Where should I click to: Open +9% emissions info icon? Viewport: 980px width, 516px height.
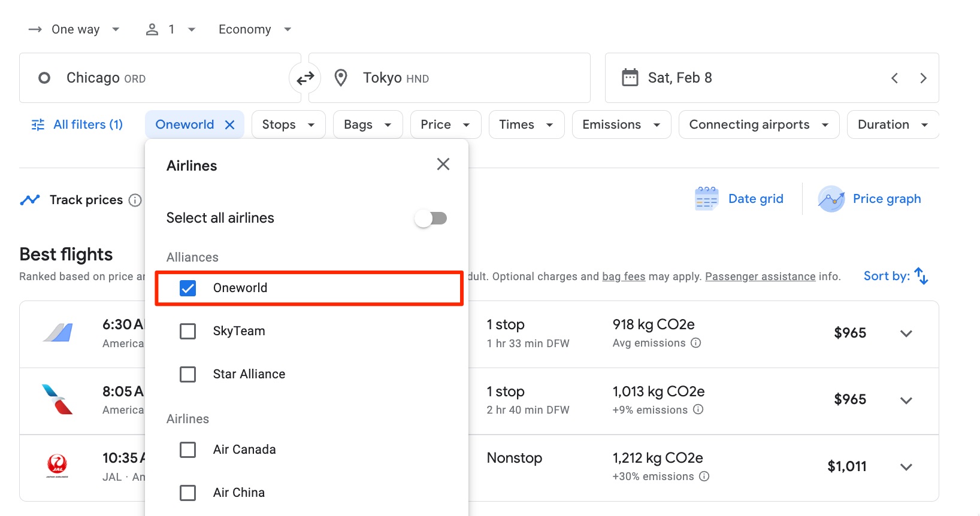pos(698,409)
